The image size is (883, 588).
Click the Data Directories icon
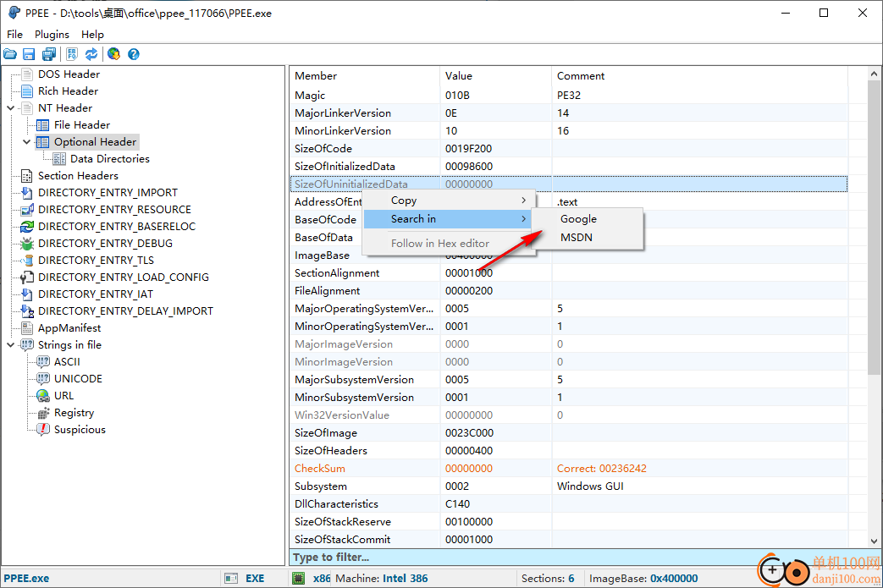click(x=59, y=159)
